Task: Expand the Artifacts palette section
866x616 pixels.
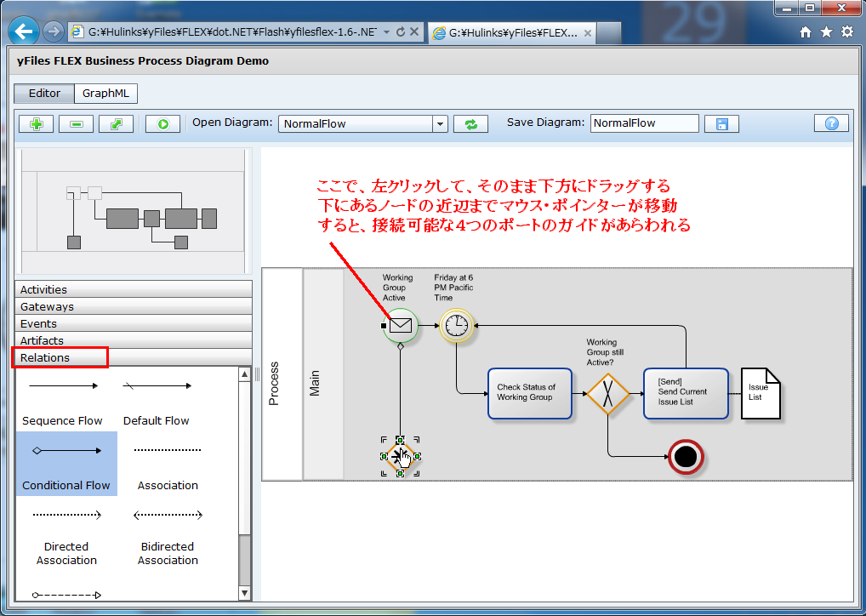Action: (134, 340)
